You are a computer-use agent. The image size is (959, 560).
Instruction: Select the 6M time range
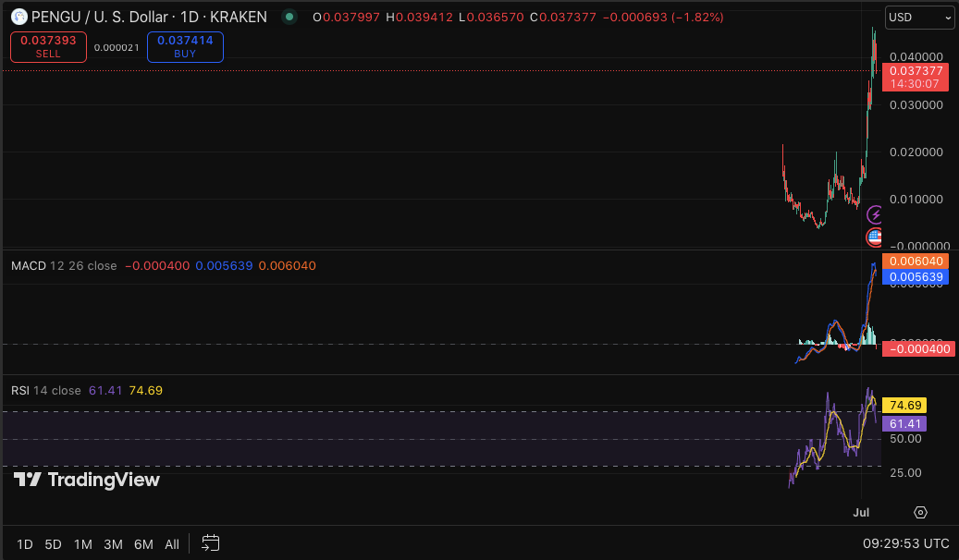(x=143, y=544)
